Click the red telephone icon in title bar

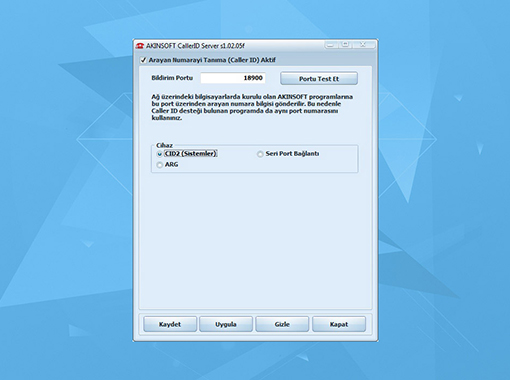[x=140, y=46]
